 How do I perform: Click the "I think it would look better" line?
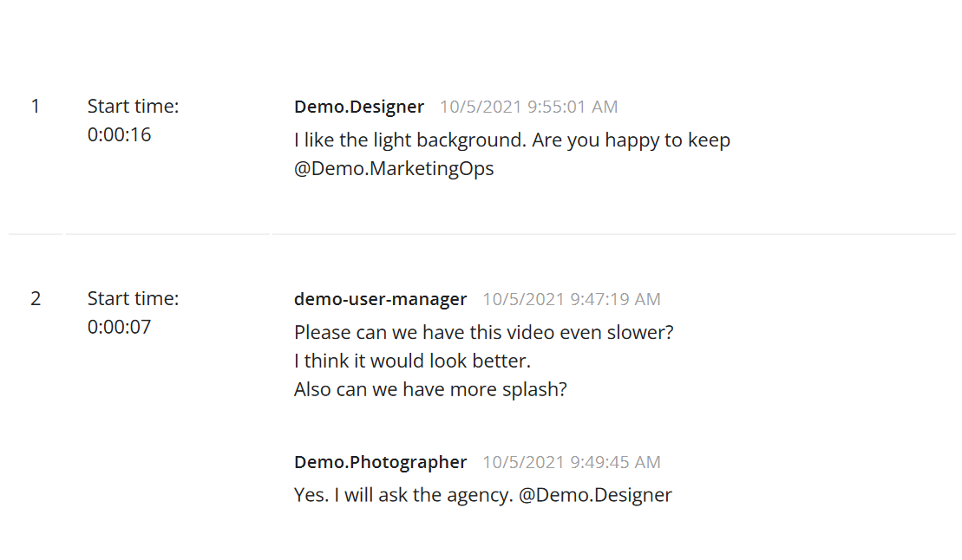click(x=412, y=361)
